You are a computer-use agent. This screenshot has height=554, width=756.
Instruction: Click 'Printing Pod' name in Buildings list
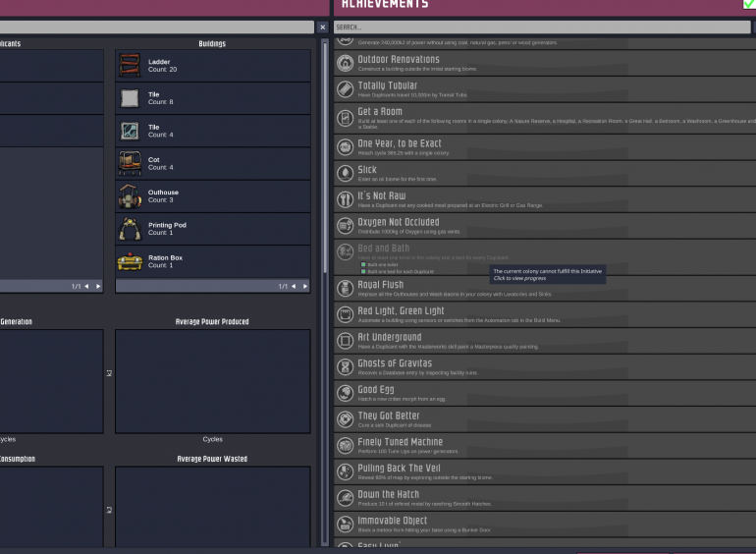(x=167, y=225)
